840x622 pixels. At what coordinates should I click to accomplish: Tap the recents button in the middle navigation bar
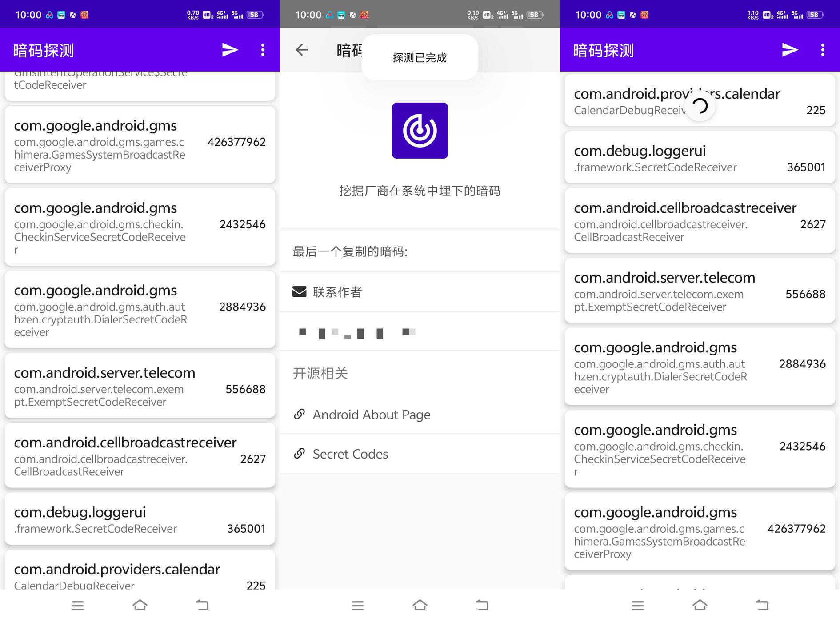pyautogui.click(x=358, y=605)
